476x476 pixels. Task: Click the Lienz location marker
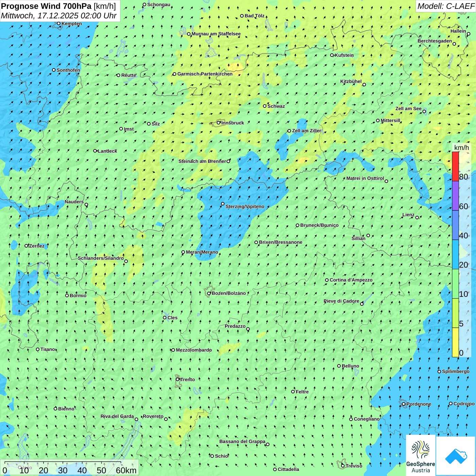coord(417,218)
